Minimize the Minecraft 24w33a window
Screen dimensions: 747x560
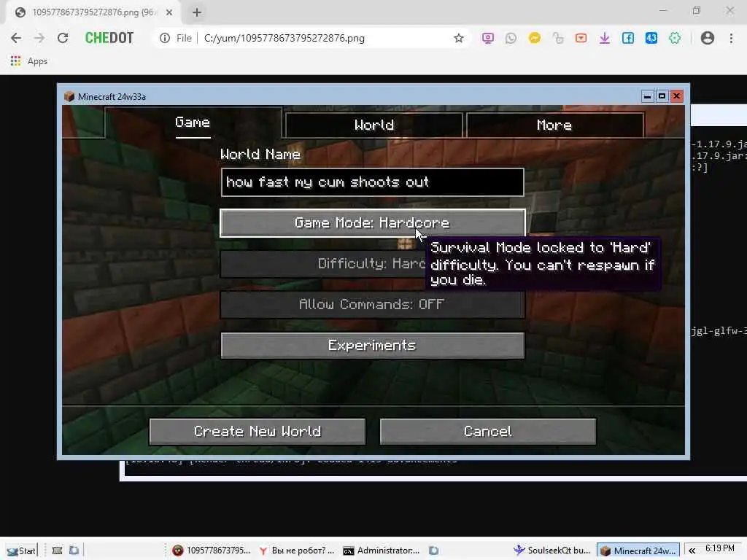coord(647,96)
